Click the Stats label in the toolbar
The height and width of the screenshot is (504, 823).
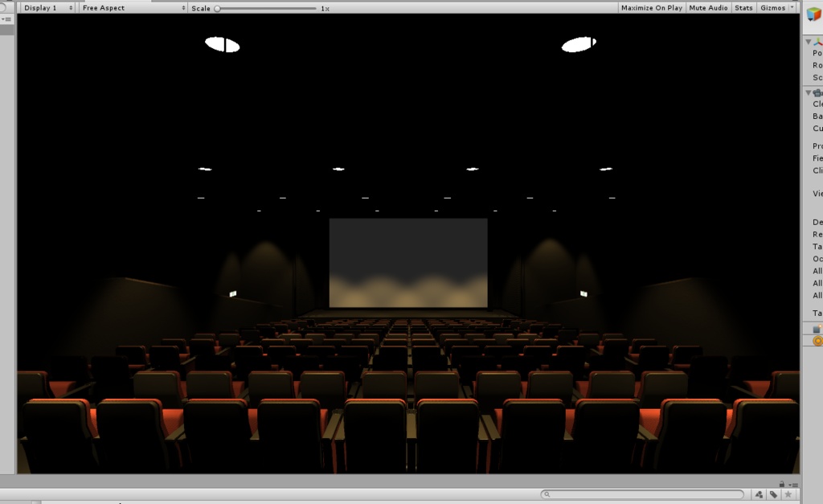pyautogui.click(x=743, y=7)
